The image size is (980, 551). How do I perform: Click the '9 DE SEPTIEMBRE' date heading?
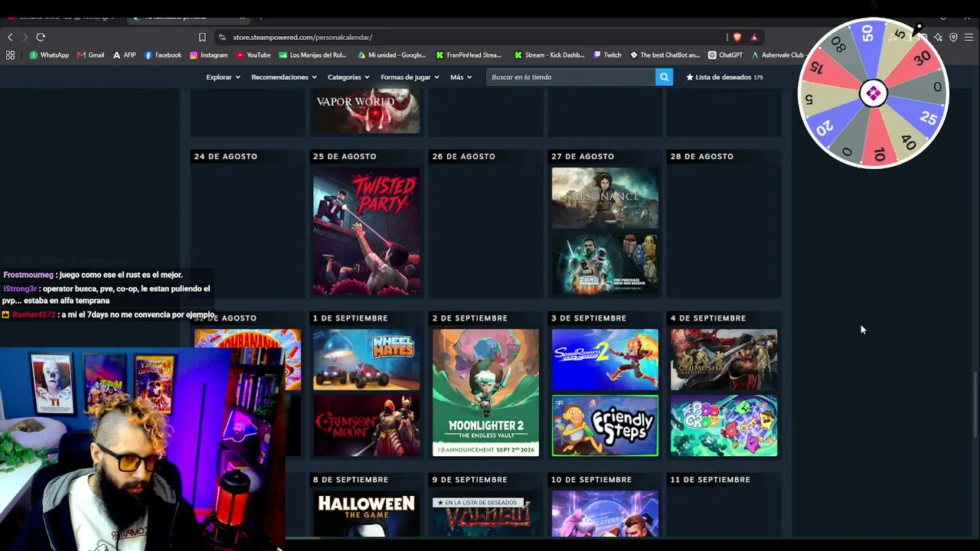pyautogui.click(x=469, y=479)
